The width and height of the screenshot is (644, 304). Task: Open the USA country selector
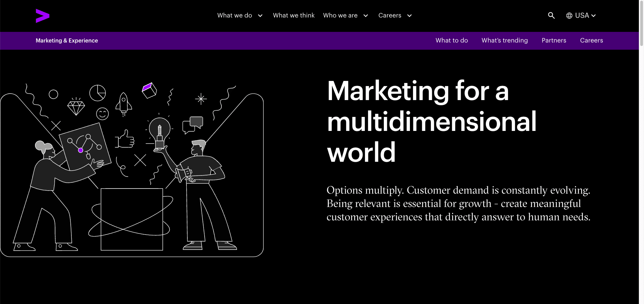click(585, 15)
